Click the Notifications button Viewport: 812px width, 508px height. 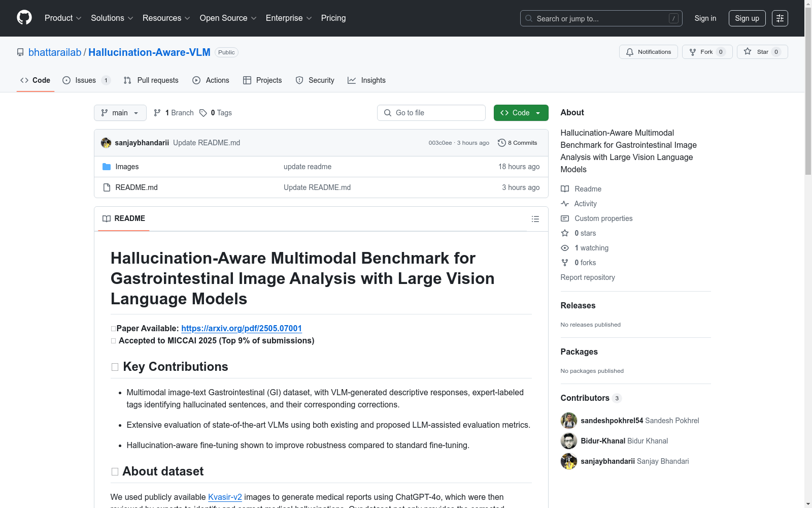tap(649, 52)
